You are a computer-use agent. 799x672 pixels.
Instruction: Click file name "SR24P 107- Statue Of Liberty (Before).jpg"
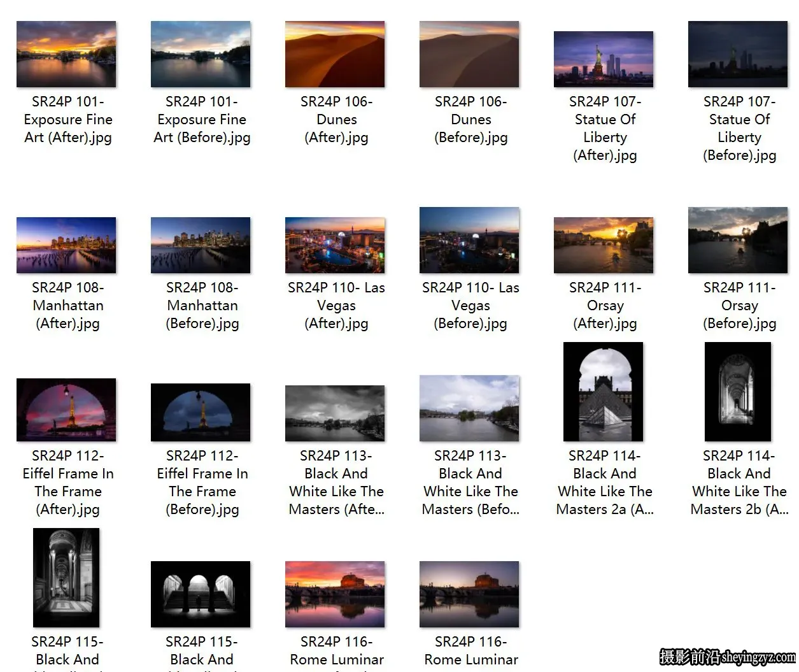click(x=740, y=129)
